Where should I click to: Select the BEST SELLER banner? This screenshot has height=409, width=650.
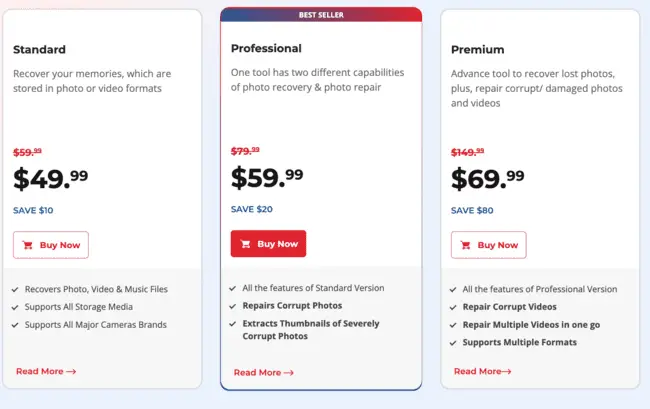point(321,15)
